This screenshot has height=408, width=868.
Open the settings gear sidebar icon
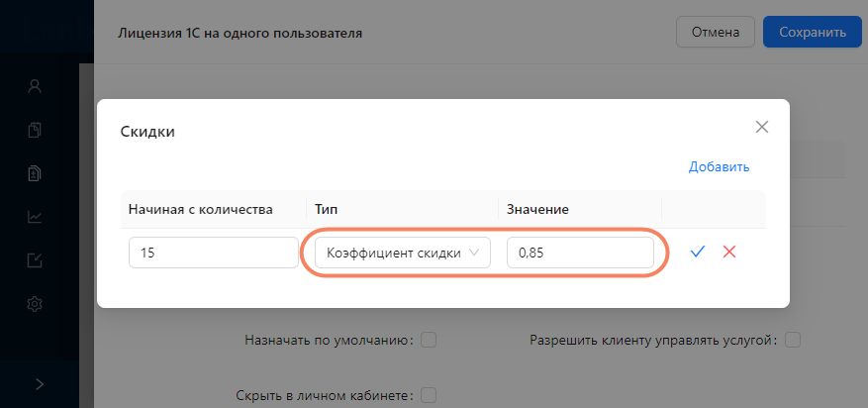click(x=35, y=303)
